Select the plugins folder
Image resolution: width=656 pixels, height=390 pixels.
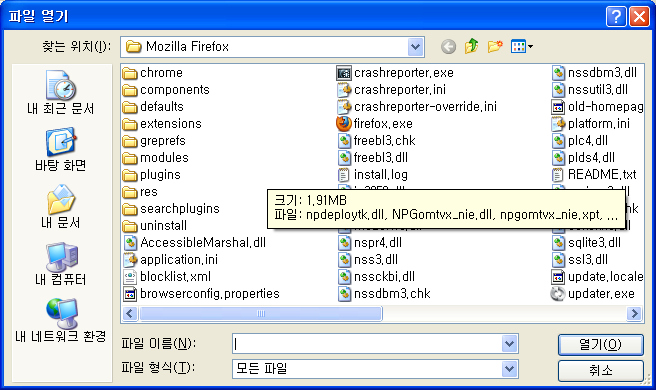point(151,175)
